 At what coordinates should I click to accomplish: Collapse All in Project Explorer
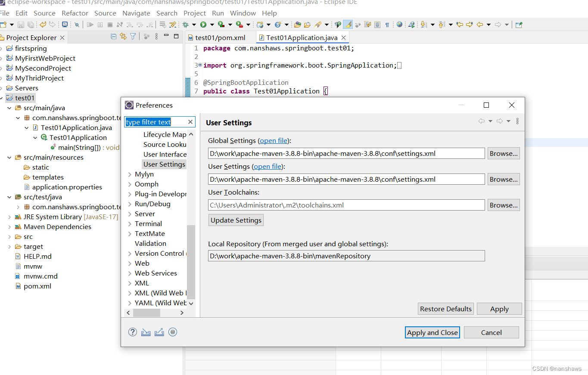tap(113, 37)
